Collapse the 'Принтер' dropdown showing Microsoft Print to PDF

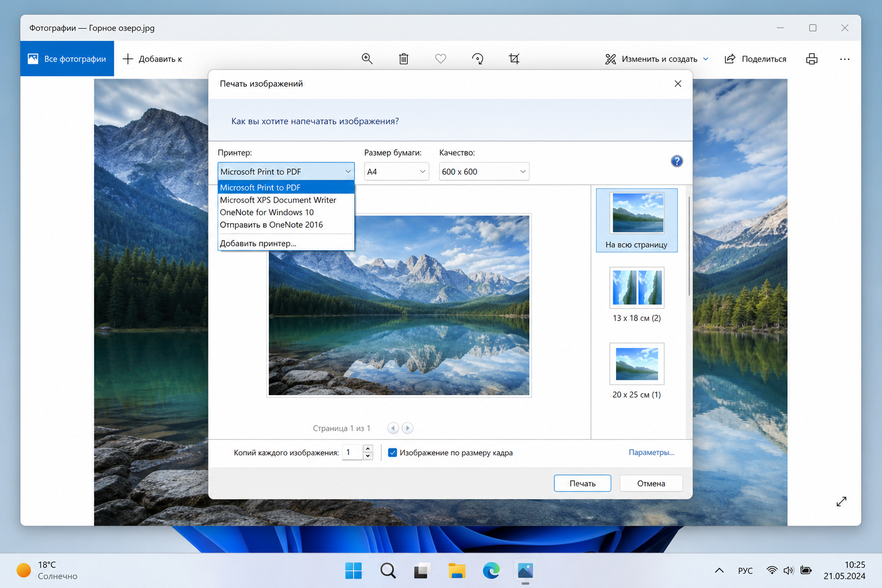(x=286, y=172)
